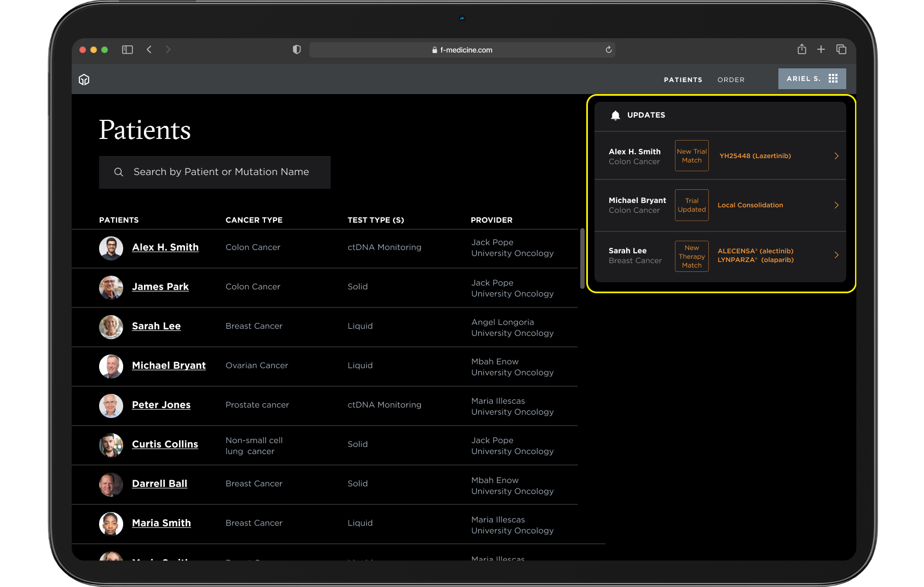Open the apps grid next to Ariel S.
This screenshot has height=587, width=924.
[x=833, y=79]
